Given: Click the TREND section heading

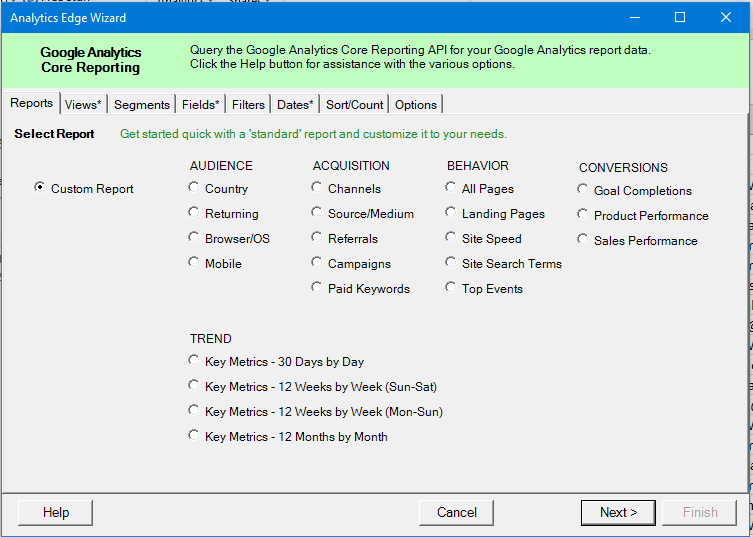Looking at the screenshot, I should point(210,339).
